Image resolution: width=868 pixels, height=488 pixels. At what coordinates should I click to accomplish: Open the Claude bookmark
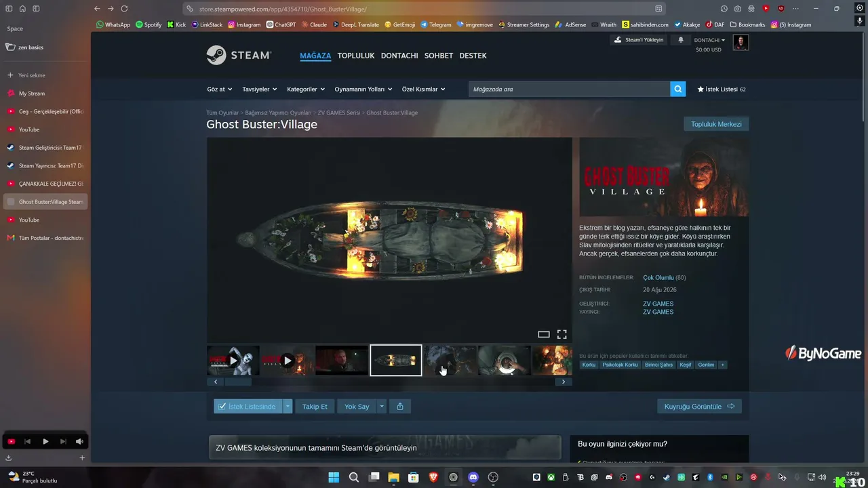[x=314, y=24]
